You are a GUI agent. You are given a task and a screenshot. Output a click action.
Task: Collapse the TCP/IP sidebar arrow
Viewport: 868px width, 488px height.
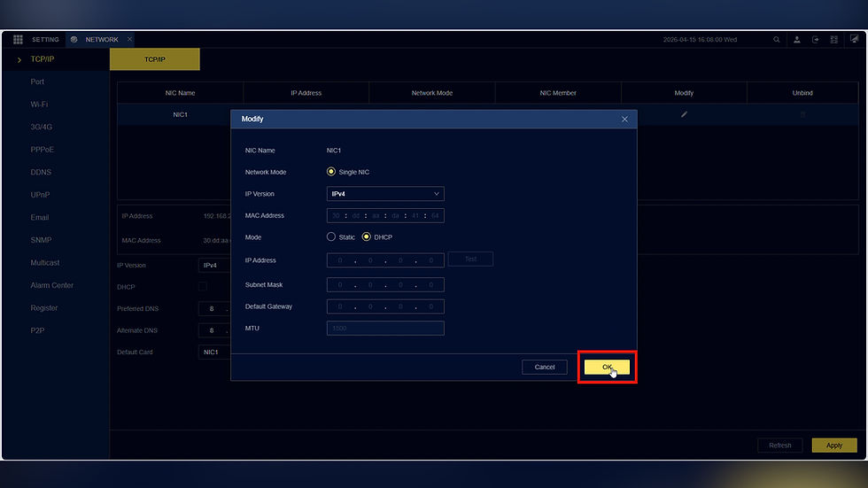click(19, 59)
